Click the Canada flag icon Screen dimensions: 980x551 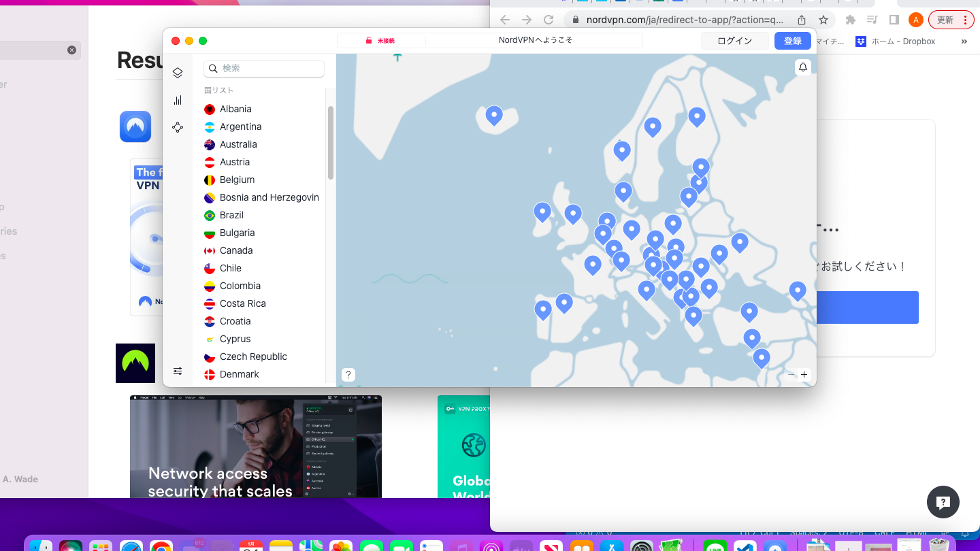[210, 250]
